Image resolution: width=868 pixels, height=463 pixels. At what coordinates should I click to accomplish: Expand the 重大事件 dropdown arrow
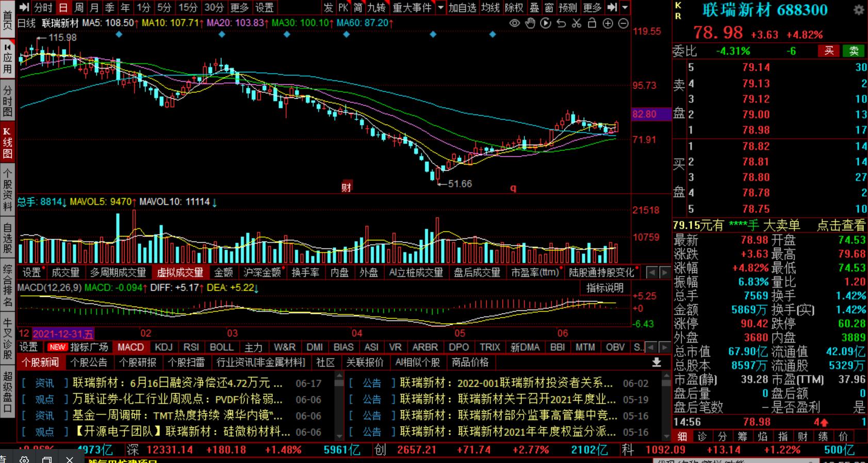point(440,7)
